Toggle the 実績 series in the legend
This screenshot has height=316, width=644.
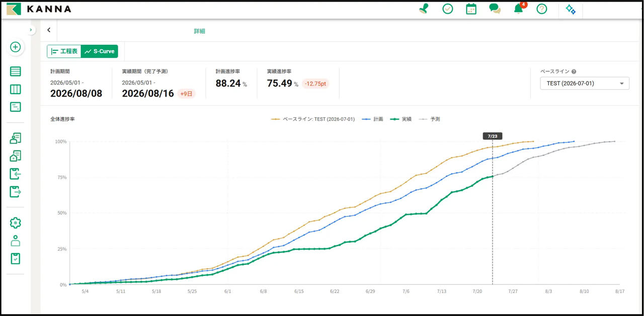401,119
